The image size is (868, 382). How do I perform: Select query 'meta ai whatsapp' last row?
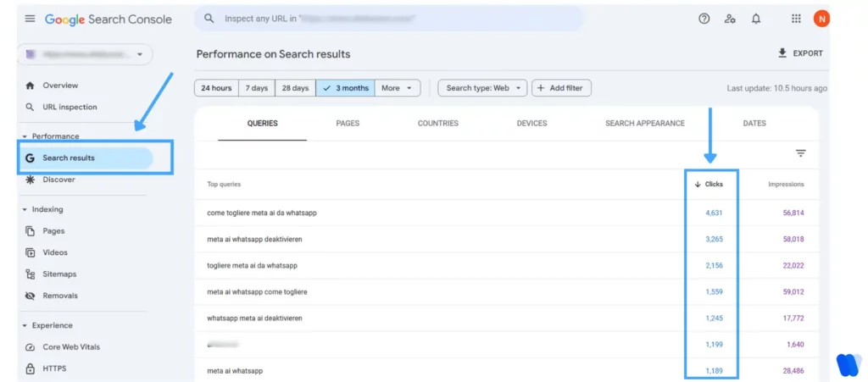click(235, 371)
